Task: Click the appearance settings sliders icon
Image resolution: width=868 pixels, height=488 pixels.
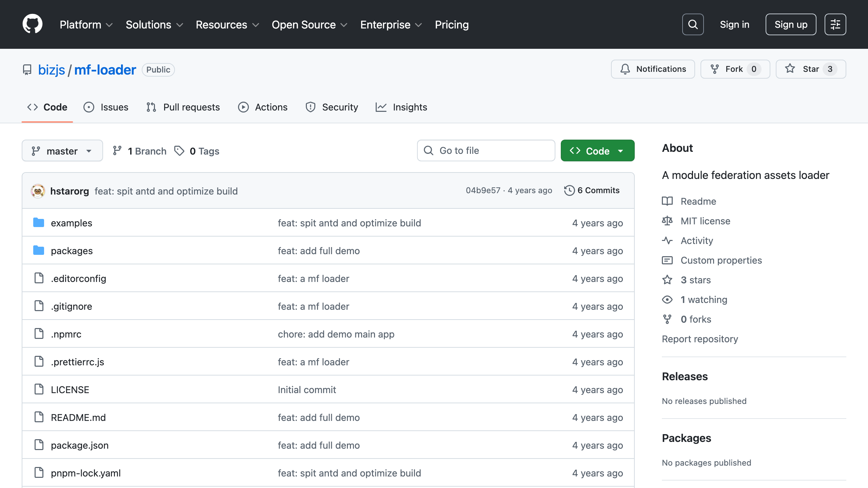Action: [835, 24]
